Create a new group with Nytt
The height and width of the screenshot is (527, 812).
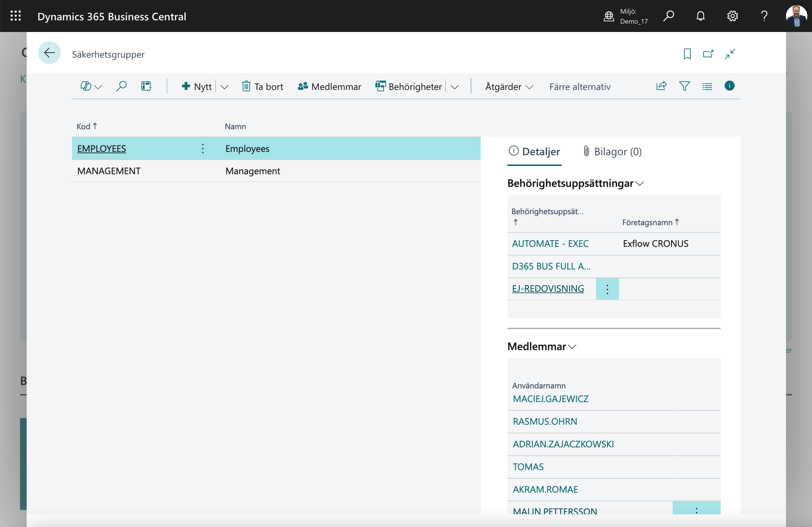point(197,87)
